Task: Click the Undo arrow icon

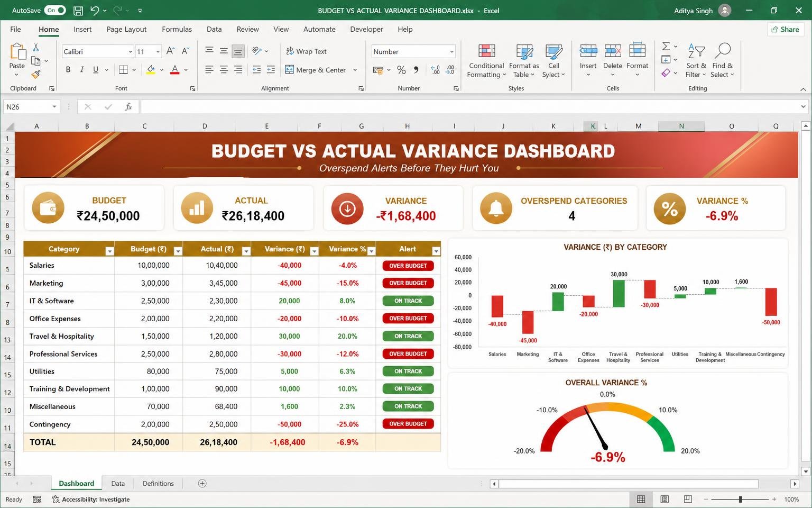Action: tap(95, 10)
